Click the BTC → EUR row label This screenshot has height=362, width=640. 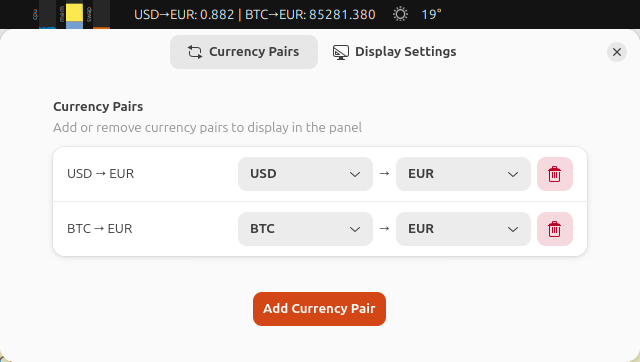pos(100,229)
